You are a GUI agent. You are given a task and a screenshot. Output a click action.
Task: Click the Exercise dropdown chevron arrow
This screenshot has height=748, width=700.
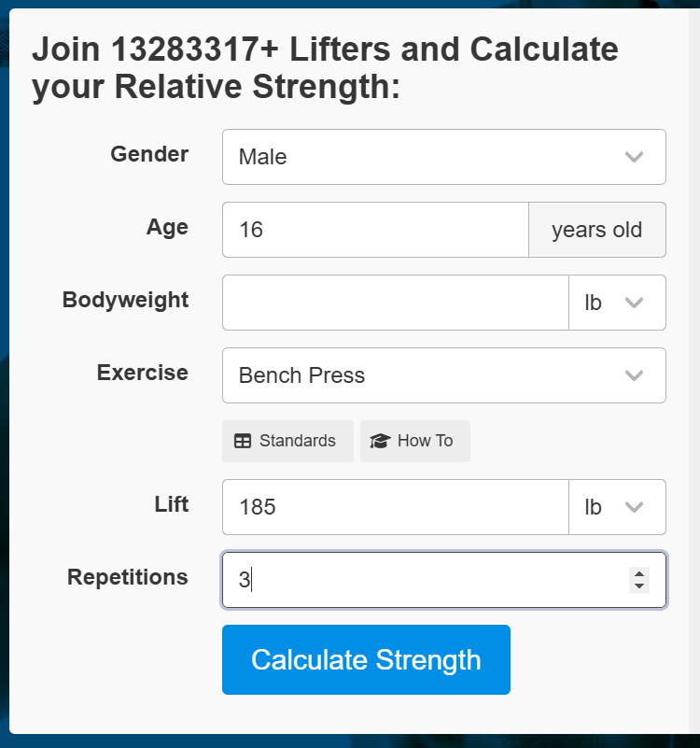634,375
